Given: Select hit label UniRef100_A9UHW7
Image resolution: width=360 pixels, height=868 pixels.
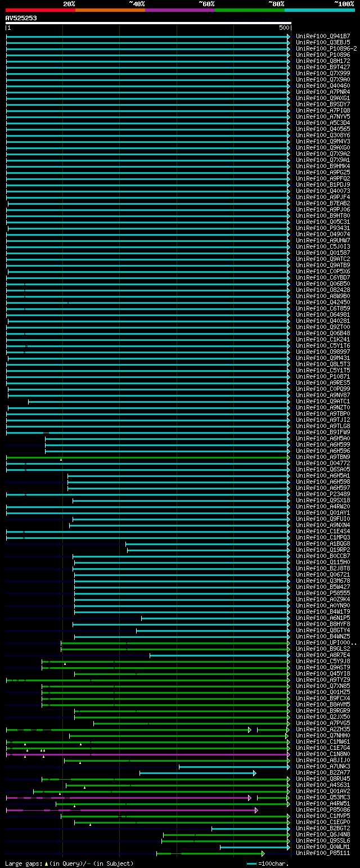Looking at the screenshot, I should [x=323, y=241].
